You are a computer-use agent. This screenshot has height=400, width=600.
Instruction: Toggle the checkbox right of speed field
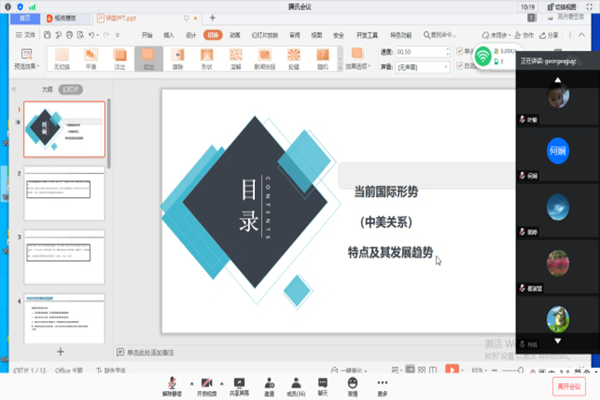(460, 51)
